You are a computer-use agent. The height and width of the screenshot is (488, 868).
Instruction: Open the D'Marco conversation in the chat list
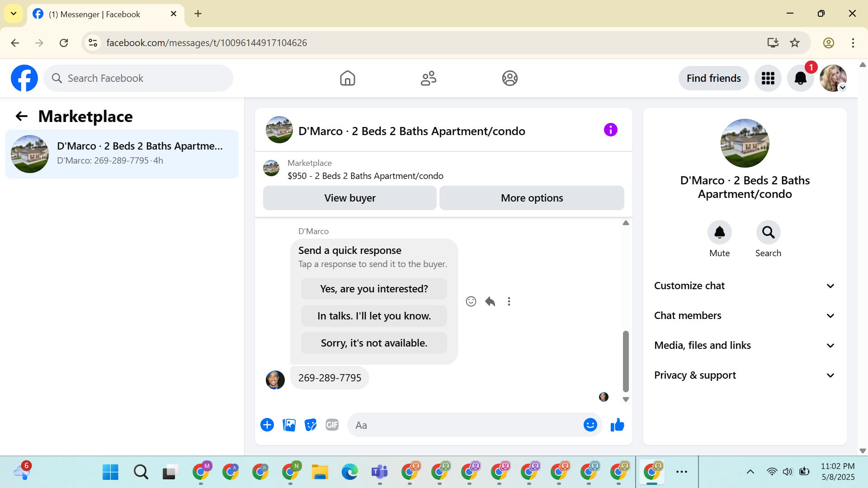(122, 154)
